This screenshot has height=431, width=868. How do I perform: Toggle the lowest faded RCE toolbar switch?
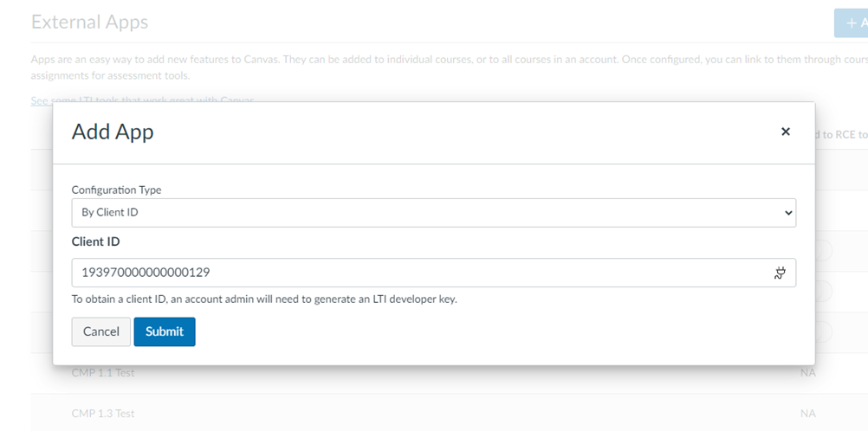click(823, 331)
